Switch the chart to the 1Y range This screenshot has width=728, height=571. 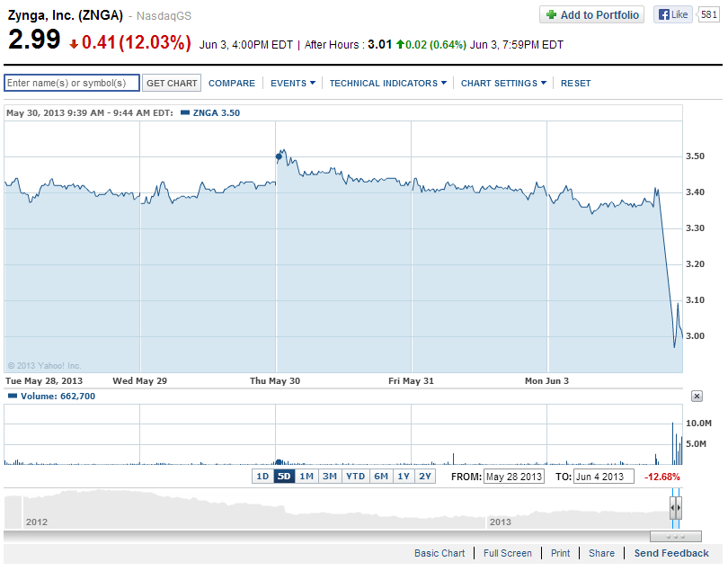[403, 477]
